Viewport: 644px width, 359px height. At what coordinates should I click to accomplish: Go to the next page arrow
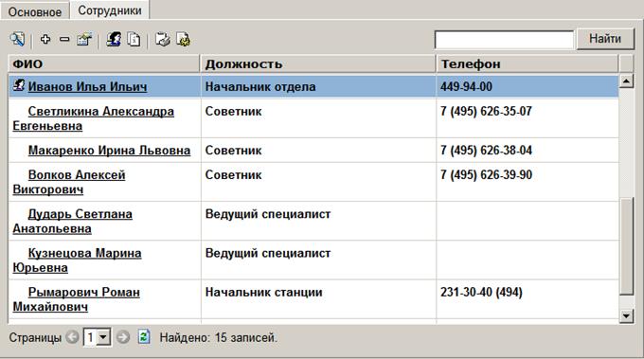click(123, 337)
